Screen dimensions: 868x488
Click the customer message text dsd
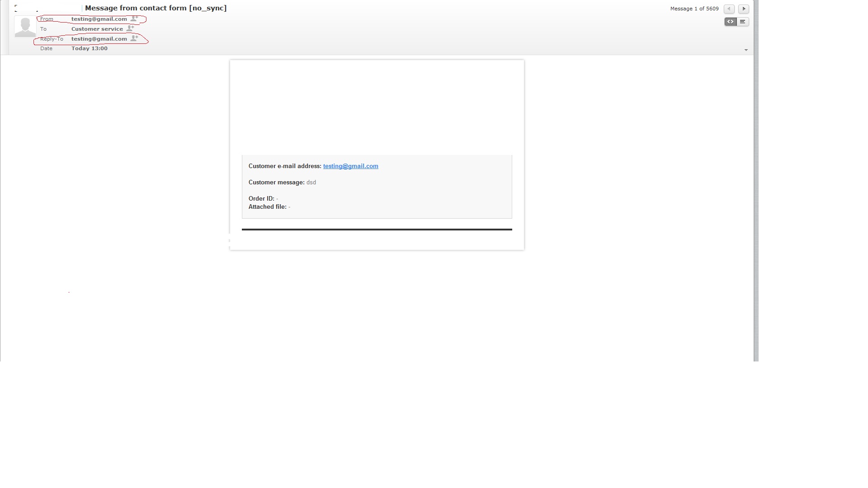pos(311,183)
